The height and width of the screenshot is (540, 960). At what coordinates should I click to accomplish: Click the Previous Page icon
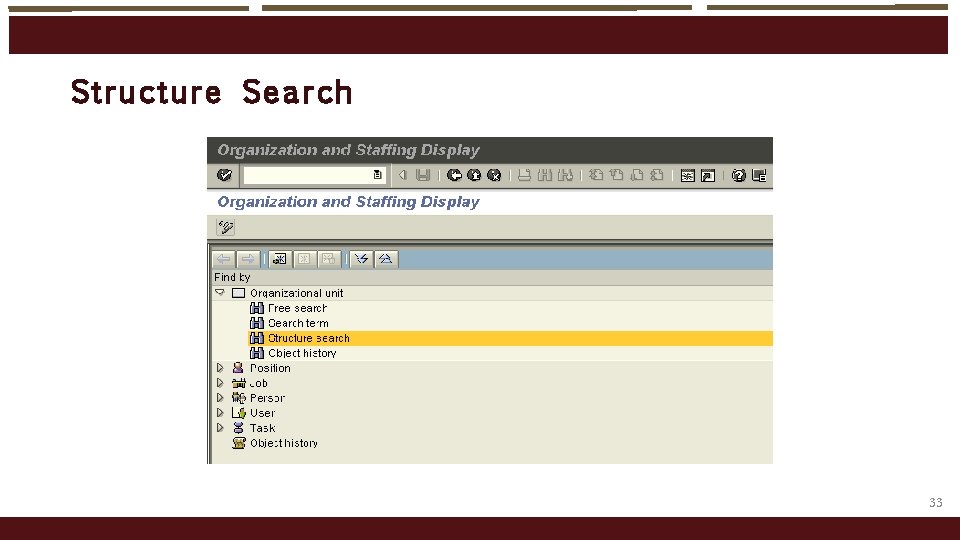[617, 176]
